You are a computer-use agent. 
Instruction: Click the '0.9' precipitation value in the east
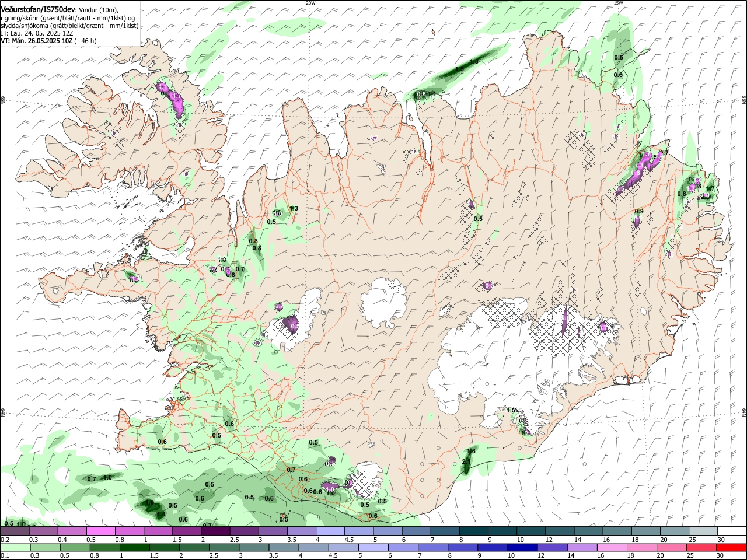pyautogui.click(x=639, y=212)
